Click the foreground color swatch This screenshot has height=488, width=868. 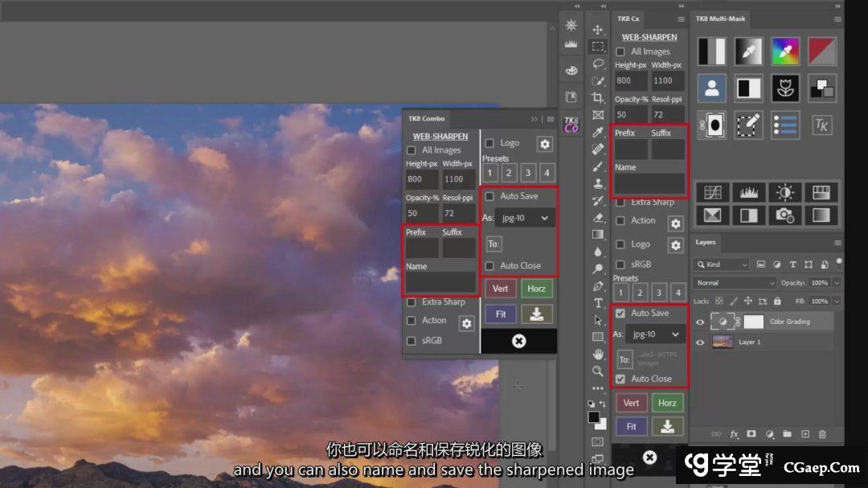pyautogui.click(x=594, y=417)
